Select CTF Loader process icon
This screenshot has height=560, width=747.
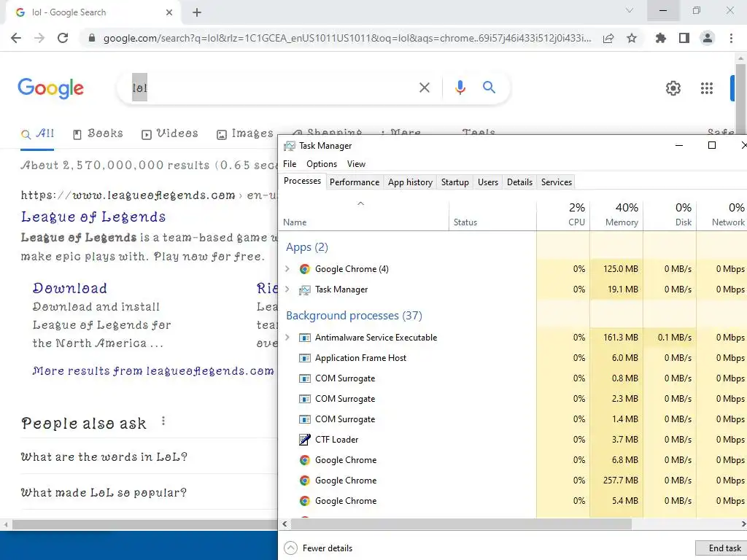point(304,440)
